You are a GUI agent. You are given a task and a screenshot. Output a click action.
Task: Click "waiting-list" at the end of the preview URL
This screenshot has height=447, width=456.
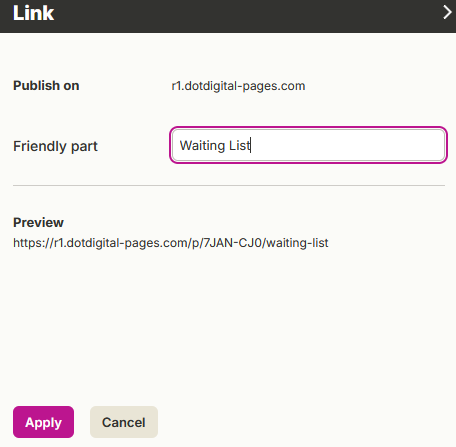pyautogui.click(x=298, y=243)
